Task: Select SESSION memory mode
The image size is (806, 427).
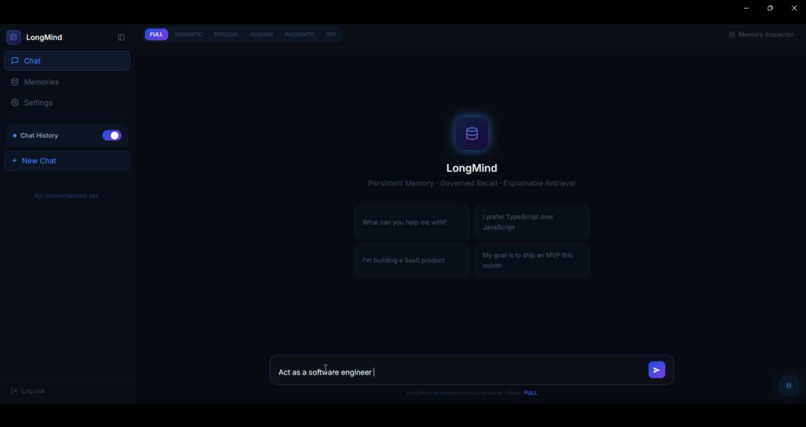Action: click(x=261, y=34)
